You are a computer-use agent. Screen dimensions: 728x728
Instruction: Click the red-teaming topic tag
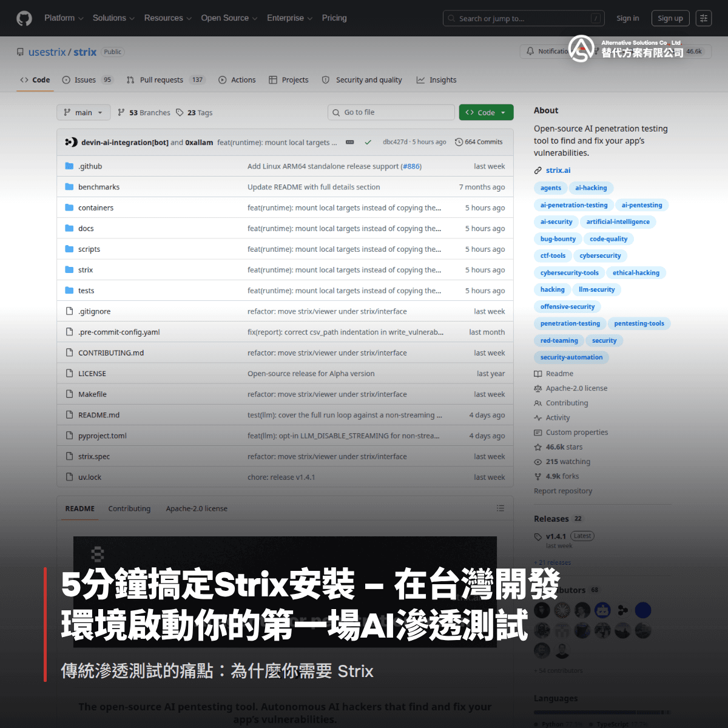[x=559, y=341]
